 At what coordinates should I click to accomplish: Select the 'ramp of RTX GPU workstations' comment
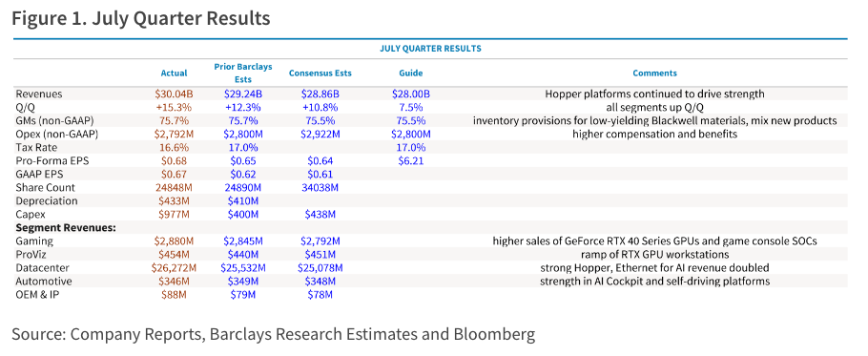654,254
